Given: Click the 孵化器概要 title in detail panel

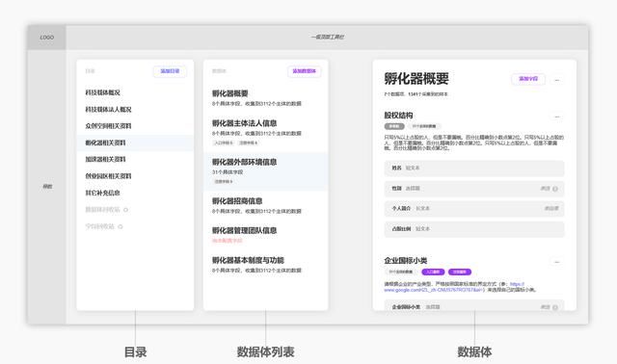Looking at the screenshot, I should [416, 79].
